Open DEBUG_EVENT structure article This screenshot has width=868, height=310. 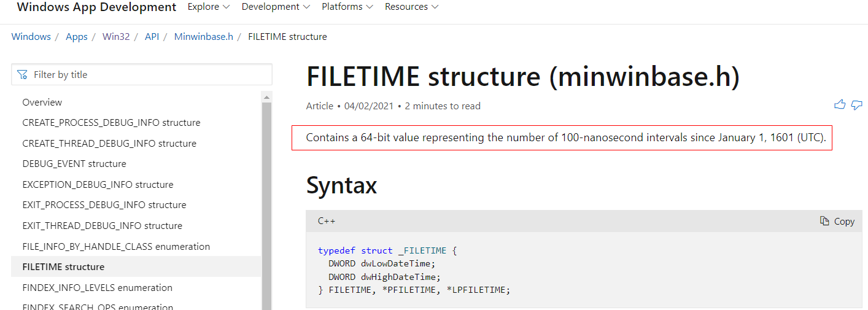(74, 164)
